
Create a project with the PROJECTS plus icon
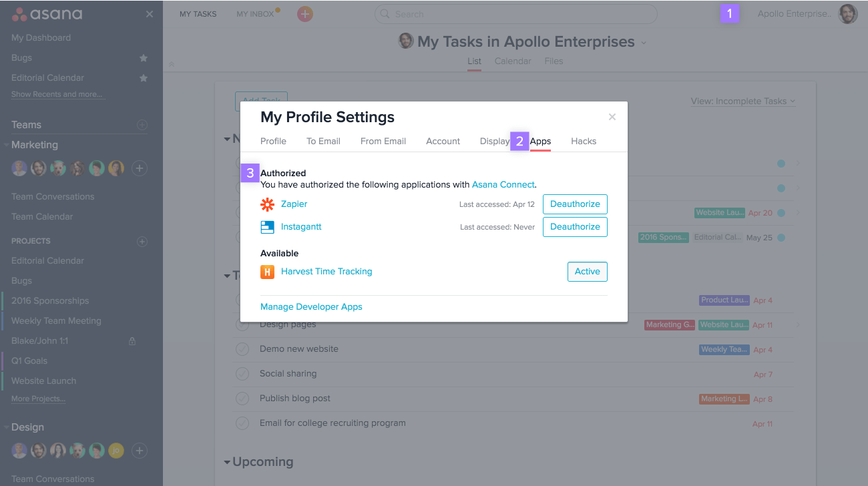(142, 241)
